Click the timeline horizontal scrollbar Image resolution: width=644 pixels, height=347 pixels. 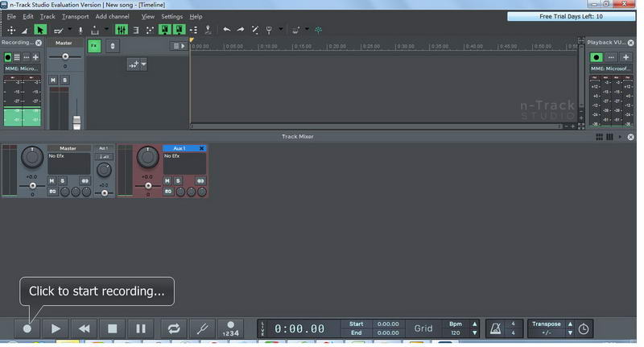(x=376, y=126)
